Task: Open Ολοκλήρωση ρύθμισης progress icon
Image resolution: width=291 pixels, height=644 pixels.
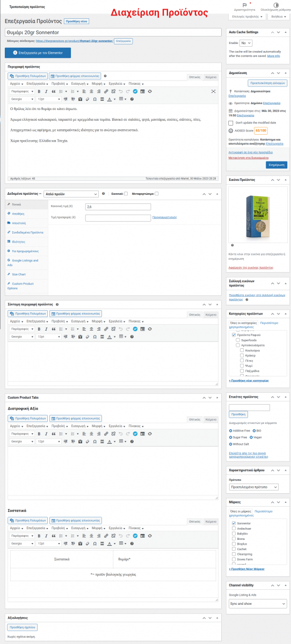Action: pos(276,5)
